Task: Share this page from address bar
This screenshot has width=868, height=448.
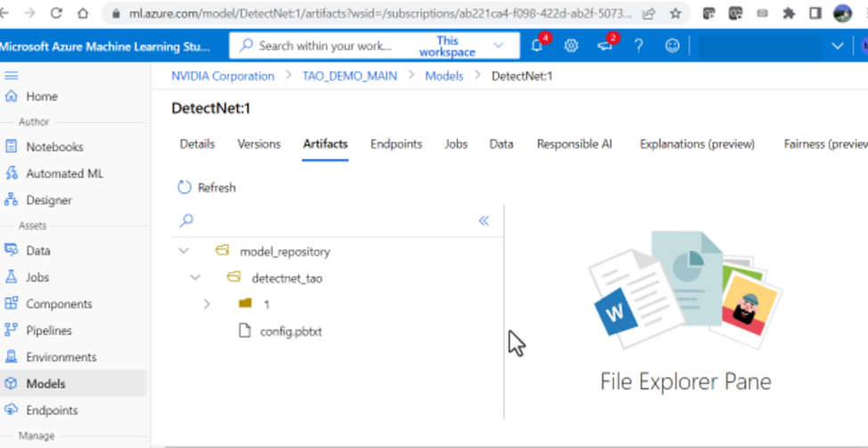Action: (x=649, y=13)
